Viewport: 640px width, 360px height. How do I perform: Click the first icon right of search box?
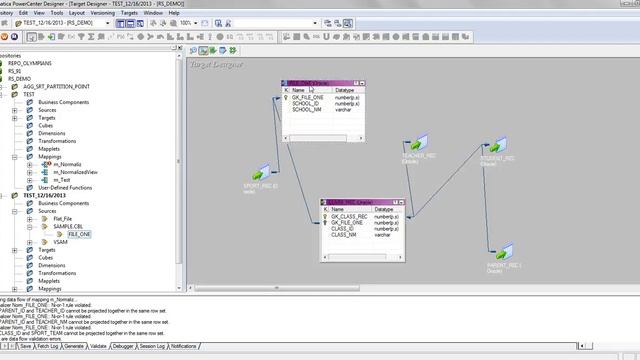(x=328, y=23)
